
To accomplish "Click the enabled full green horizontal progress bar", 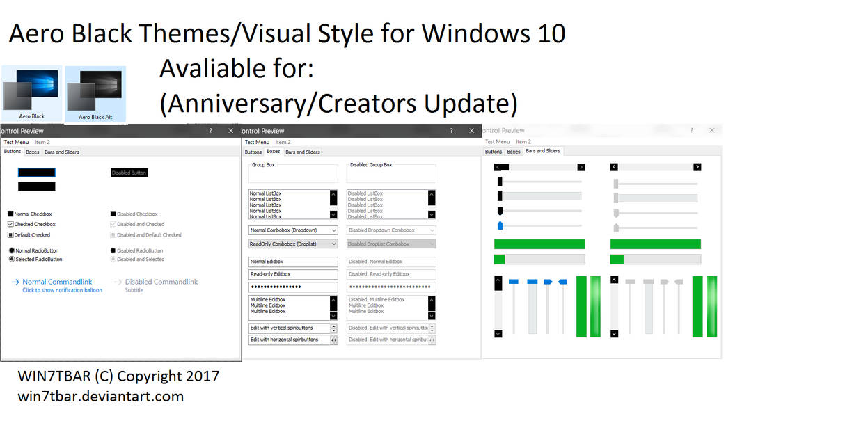I will [x=539, y=244].
